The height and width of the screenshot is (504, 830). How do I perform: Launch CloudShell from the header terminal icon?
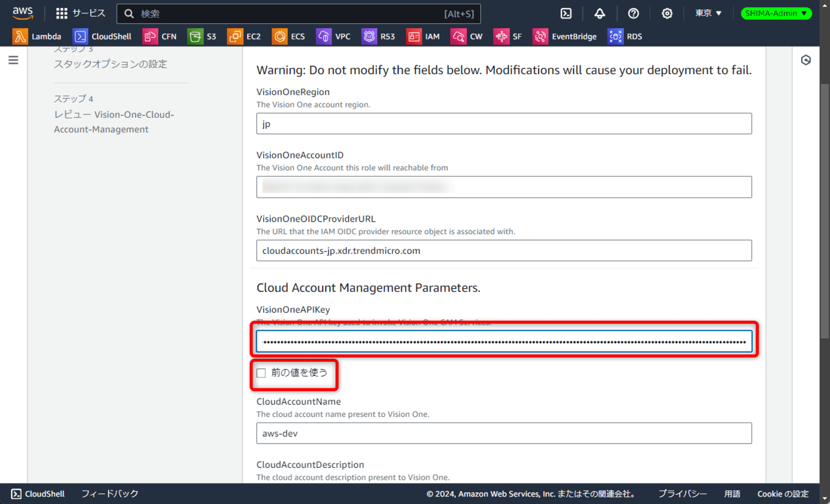566,14
